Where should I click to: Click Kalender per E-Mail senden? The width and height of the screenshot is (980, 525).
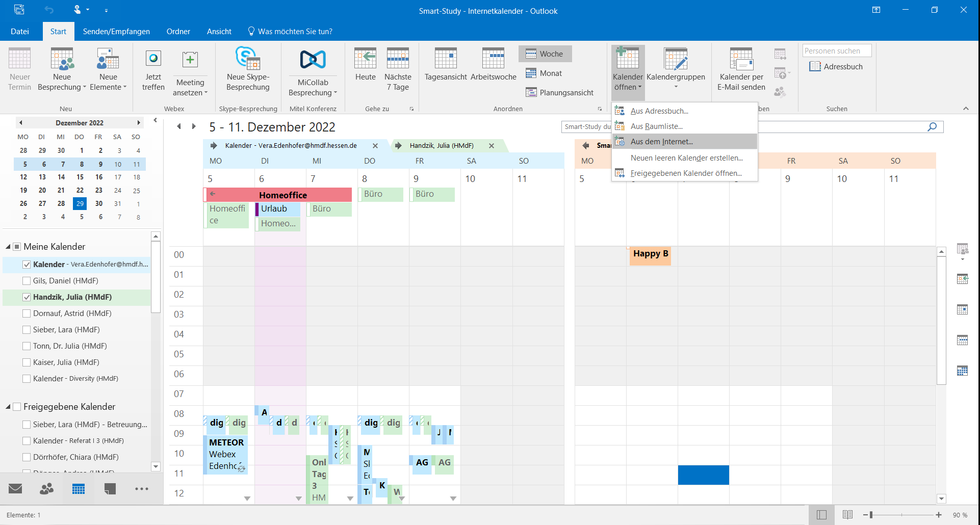tap(741, 69)
